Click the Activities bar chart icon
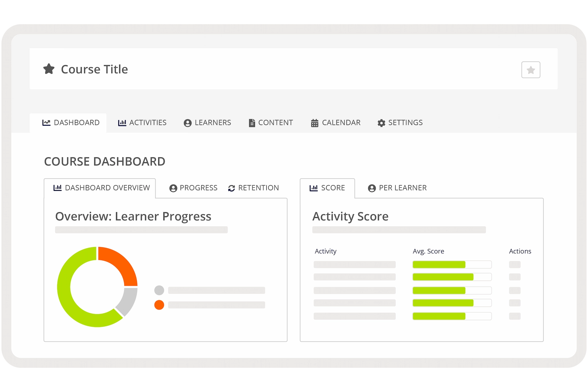 click(x=122, y=123)
